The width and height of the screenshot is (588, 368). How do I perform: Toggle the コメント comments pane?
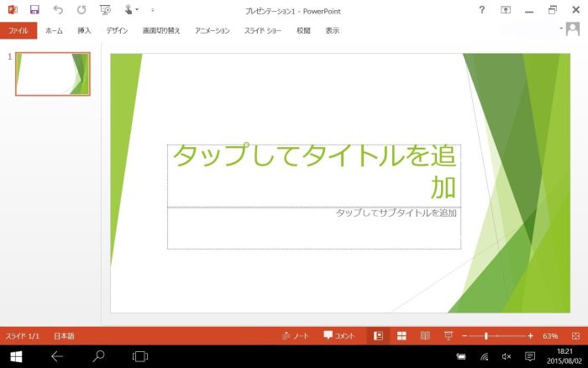(x=339, y=335)
